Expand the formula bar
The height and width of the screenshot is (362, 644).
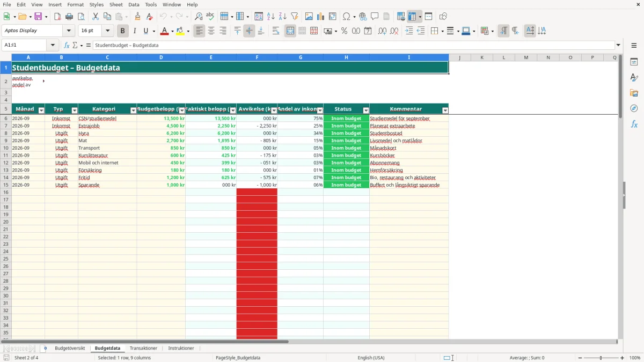pyautogui.click(x=618, y=46)
